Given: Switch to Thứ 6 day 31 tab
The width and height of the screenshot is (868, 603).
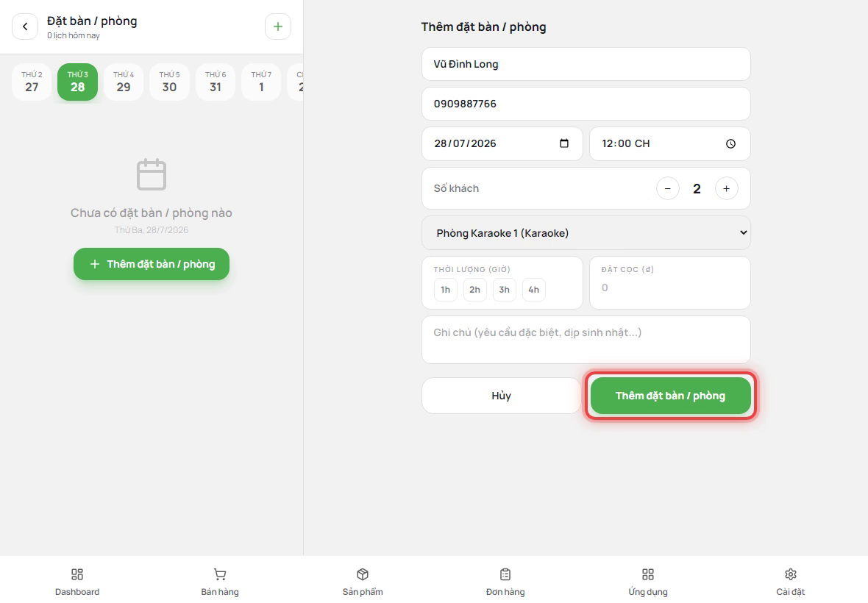Looking at the screenshot, I should coord(216,82).
